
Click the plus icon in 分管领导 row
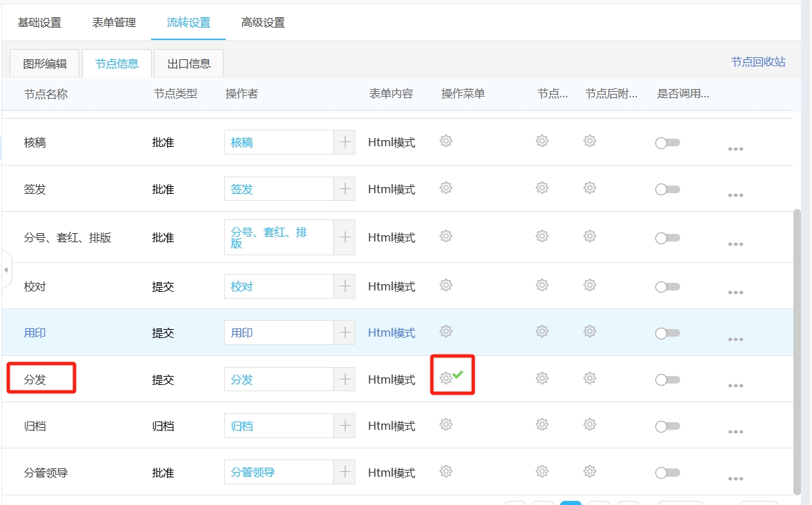tap(344, 473)
